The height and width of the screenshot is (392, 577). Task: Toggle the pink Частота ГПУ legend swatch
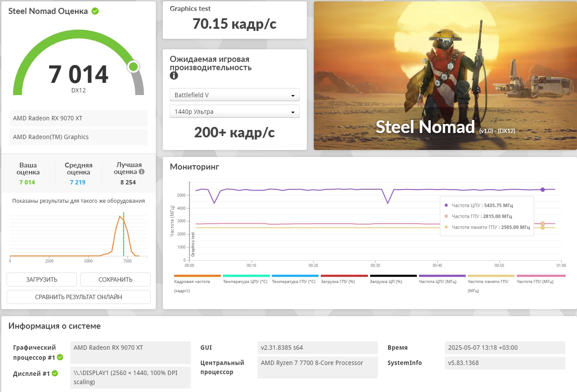pyautogui.click(x=541, y=276)
